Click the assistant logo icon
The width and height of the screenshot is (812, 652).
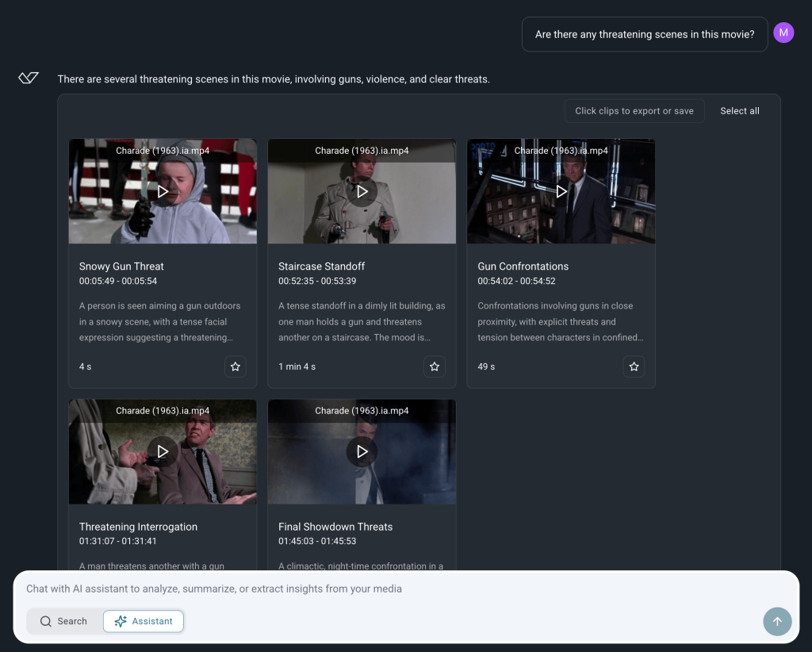[29, 78]
